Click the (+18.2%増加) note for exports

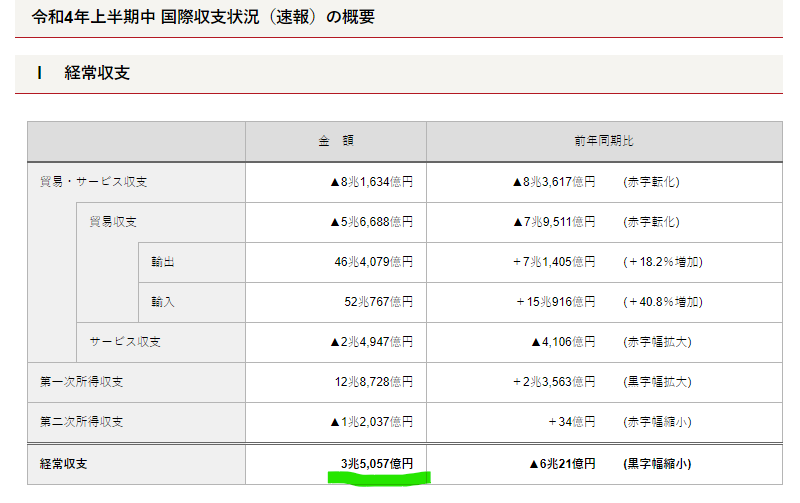(662, 262)
